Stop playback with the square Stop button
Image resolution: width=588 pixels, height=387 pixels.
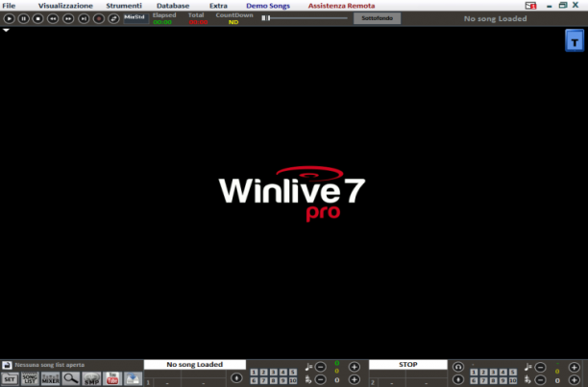pos(37,18)
